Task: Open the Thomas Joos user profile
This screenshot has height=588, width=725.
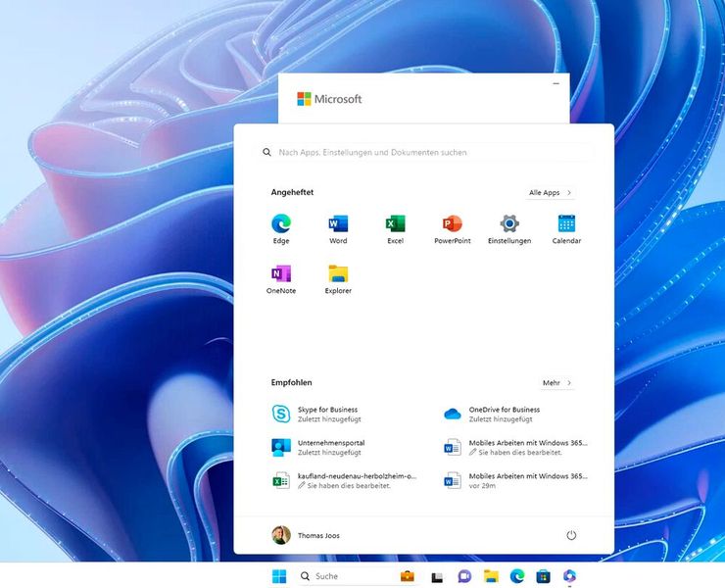Action: (306, 535)
